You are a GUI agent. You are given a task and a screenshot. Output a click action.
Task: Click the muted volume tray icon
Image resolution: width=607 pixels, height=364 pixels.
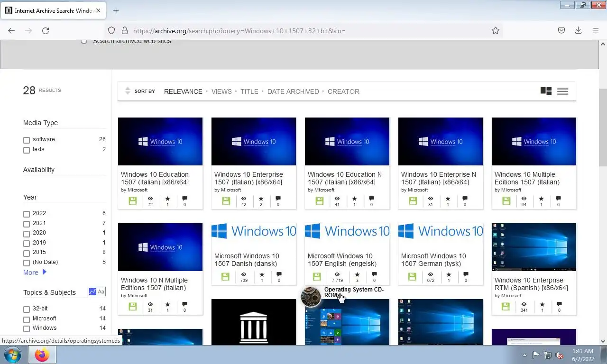[559, 355]
